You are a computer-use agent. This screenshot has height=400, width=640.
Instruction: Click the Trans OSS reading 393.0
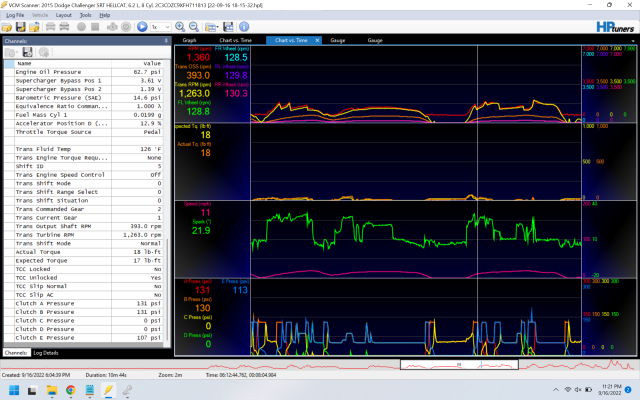[x=198, y=76]
